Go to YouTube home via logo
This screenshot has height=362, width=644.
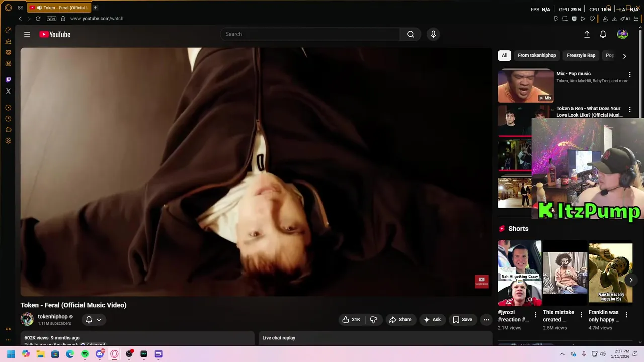click(x=55, y=34)
